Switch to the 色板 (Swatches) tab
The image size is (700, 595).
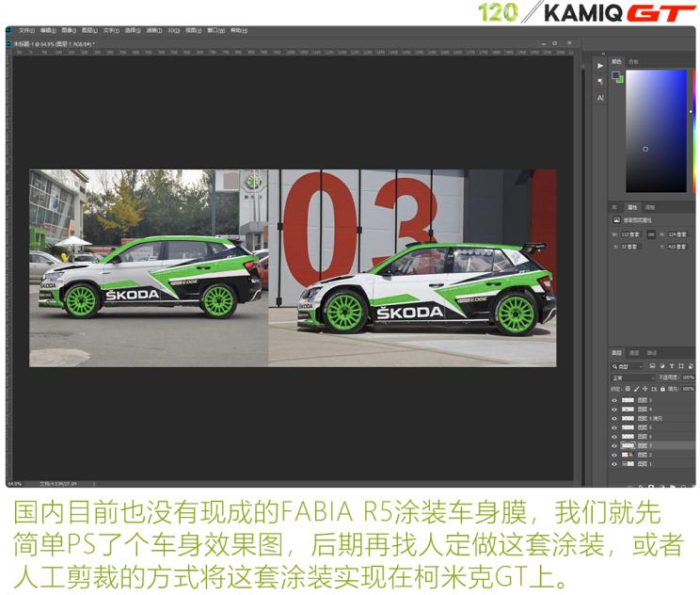[x=633, y=61]
